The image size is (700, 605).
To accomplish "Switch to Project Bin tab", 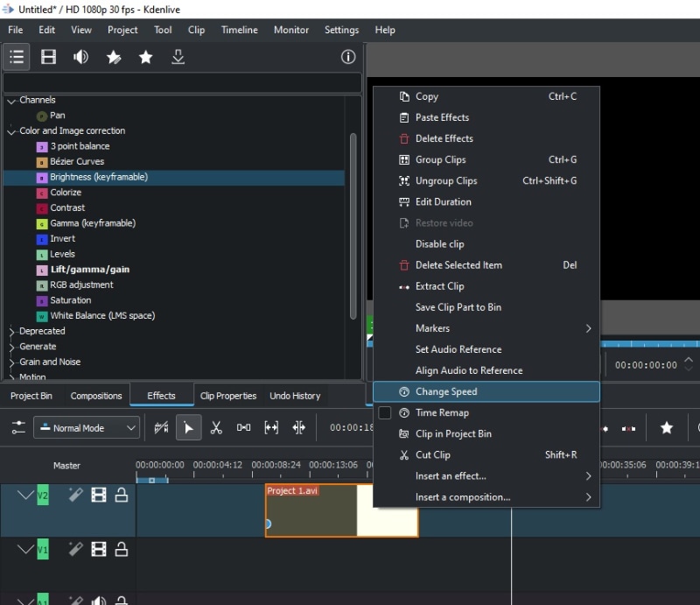I will coord(31,396).
